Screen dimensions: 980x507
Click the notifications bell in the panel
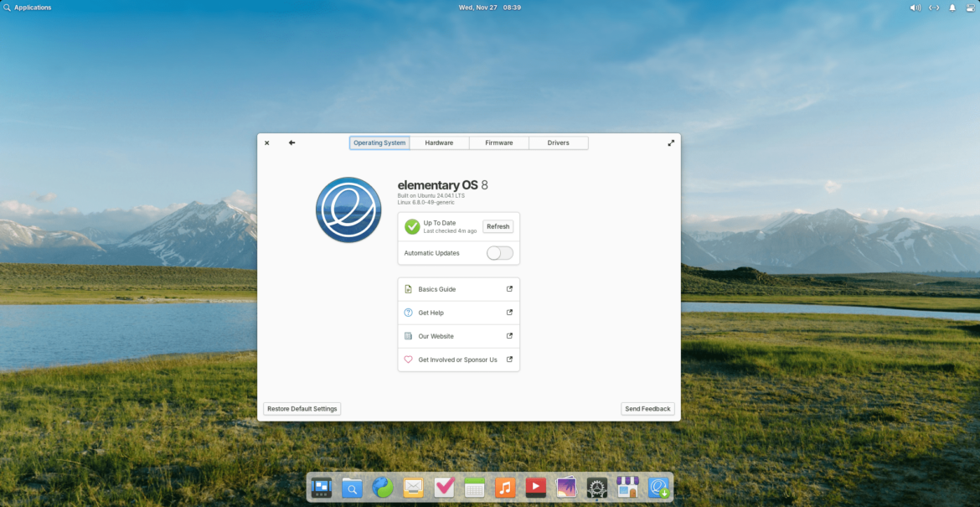coord(952,7)
